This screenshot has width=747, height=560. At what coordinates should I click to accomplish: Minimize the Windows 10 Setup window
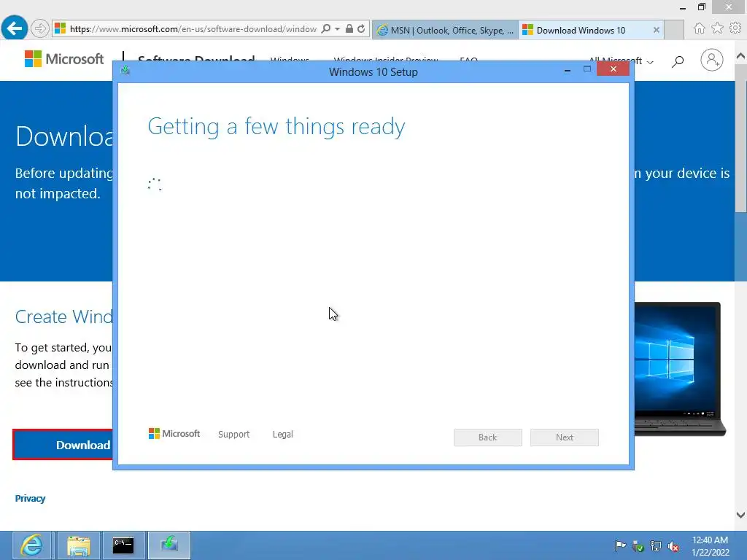click(568, 70)
